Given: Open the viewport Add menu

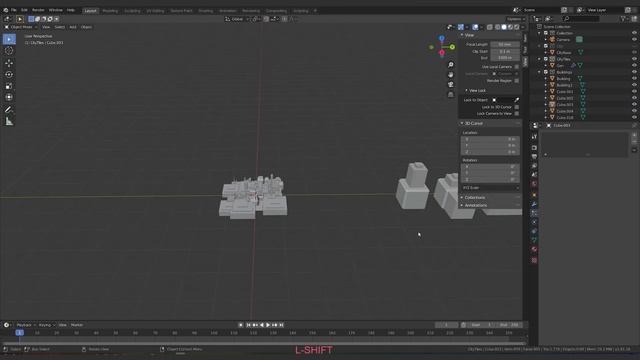Looking at the screenshot, I should (73, 27).
